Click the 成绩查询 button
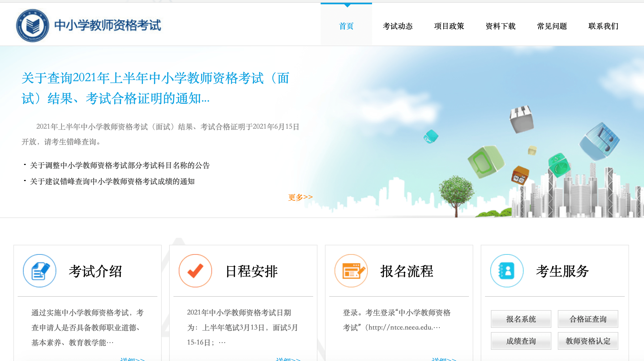 pos(521,341)
